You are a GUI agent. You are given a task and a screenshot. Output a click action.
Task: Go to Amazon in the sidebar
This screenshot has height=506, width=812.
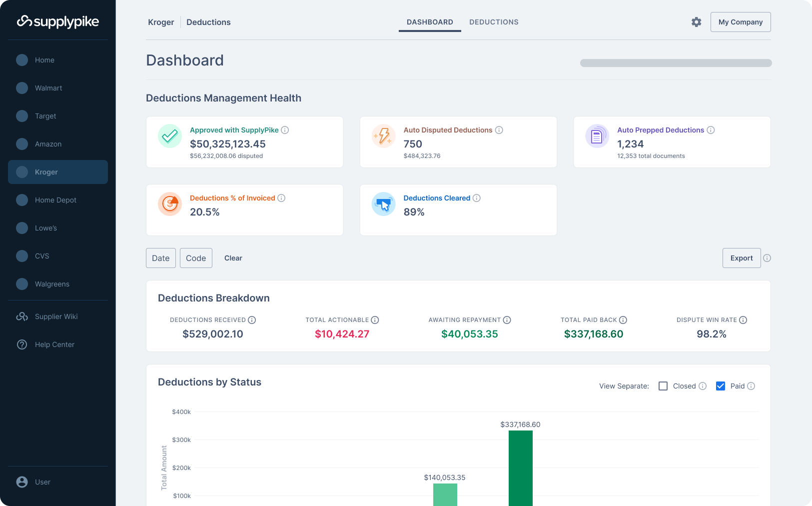pyautogui.click(x=58, y=144)
